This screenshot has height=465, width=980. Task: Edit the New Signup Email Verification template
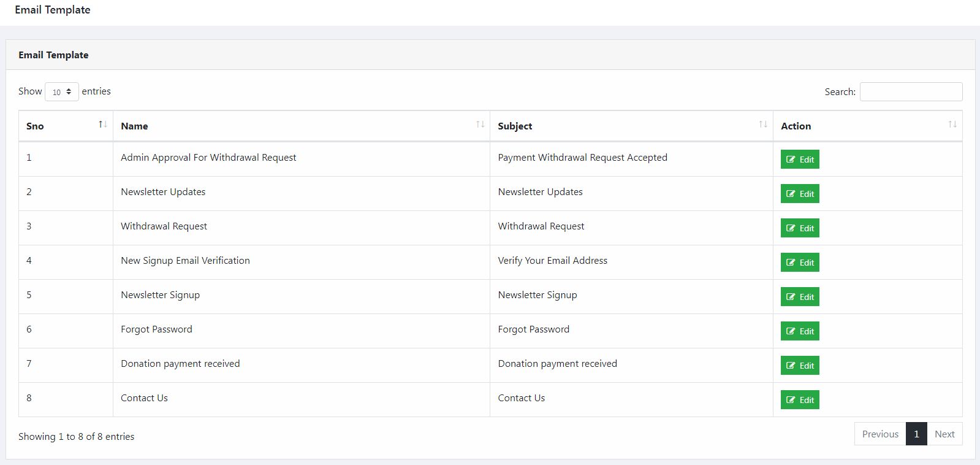(x=800, y=263)
